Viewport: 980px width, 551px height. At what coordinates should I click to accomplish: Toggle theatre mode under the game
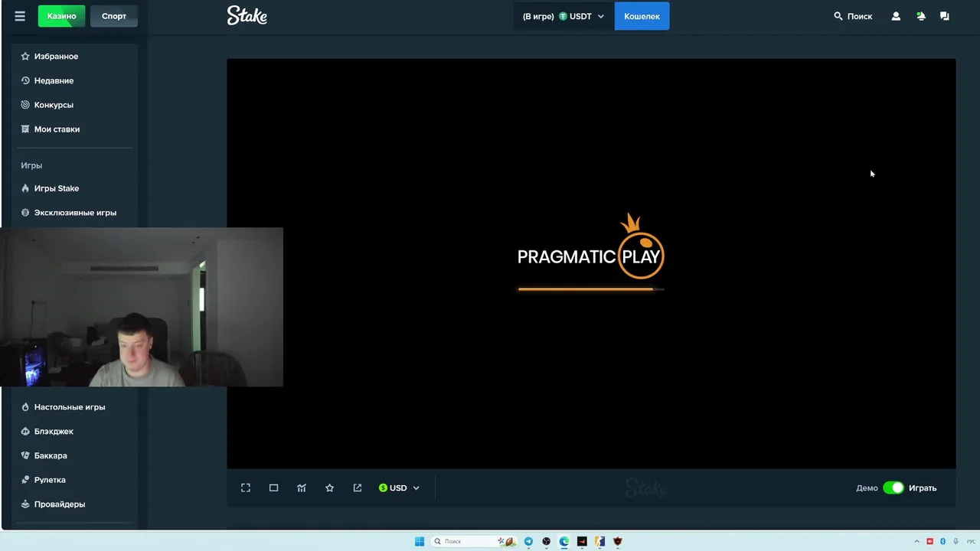[x=273, y=487]
